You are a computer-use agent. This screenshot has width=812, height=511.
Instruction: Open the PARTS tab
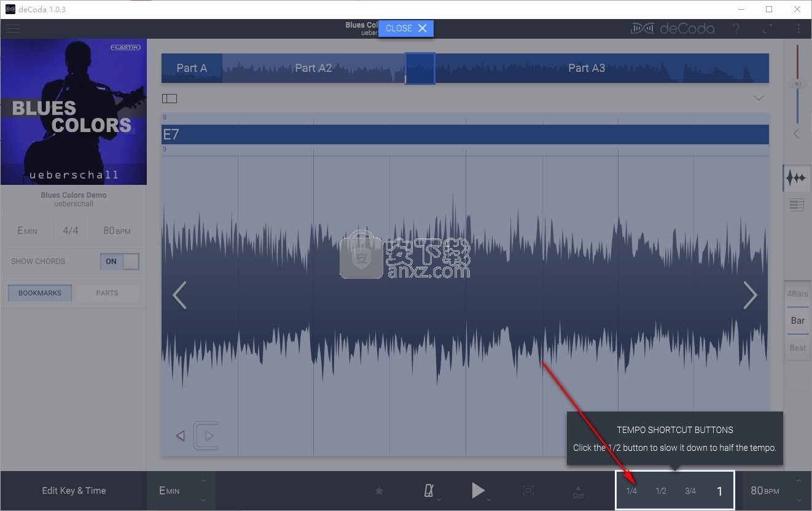tap(107, 293)
